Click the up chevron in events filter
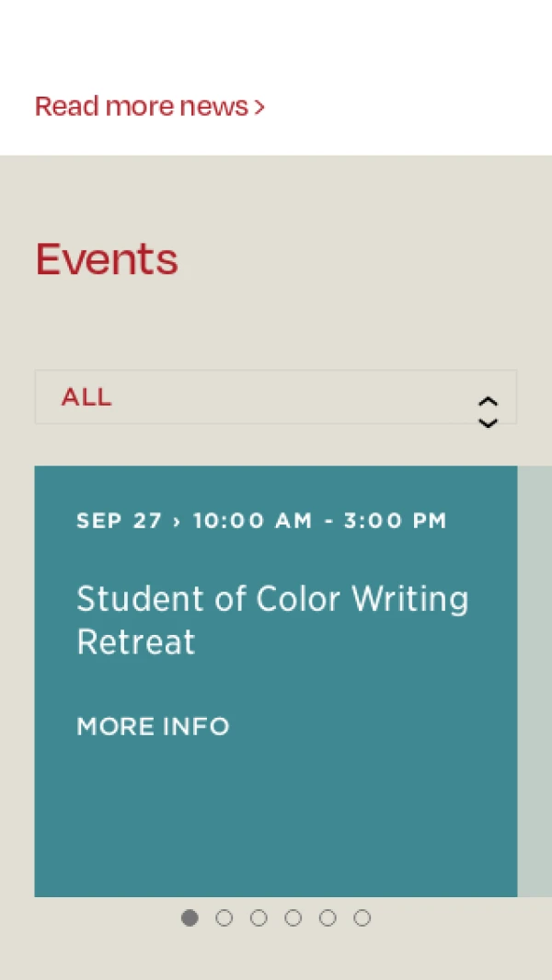The image size is (552, 980). pos(488,402)
